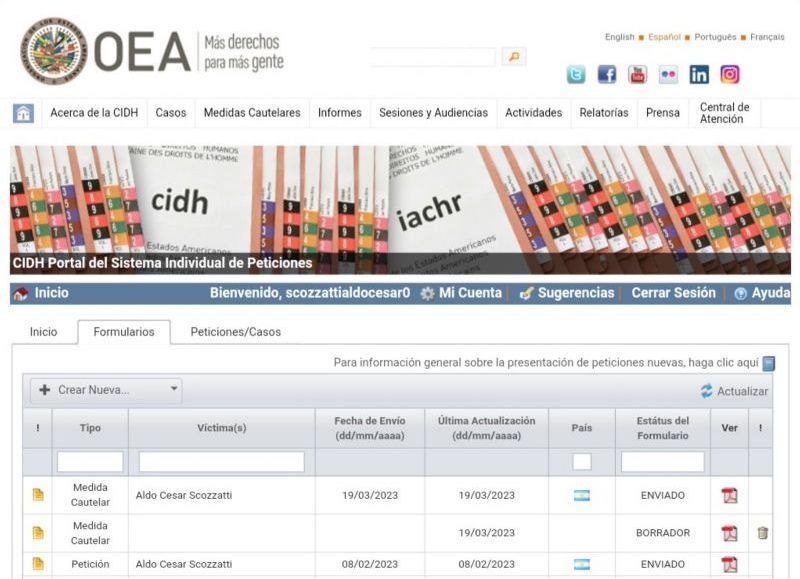Click the Mi Cuenta gear icon

click(427, 294)
